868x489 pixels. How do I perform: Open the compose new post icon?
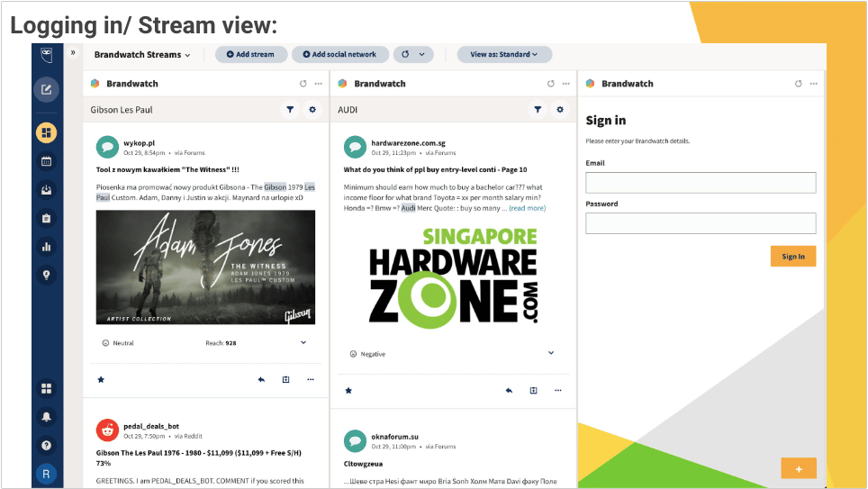pyautogui.click(x=47, y=89)
